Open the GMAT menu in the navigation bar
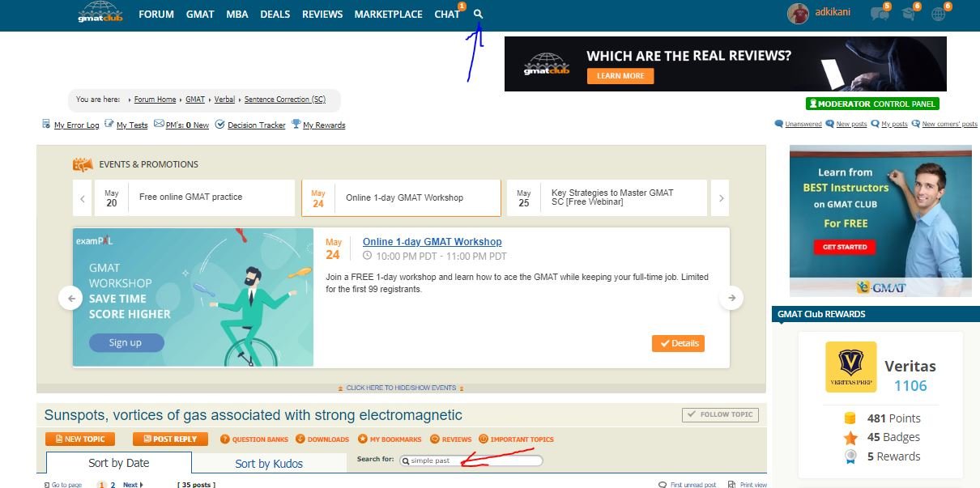The width and height of the screenshot is (980, 488). [200, 14]
